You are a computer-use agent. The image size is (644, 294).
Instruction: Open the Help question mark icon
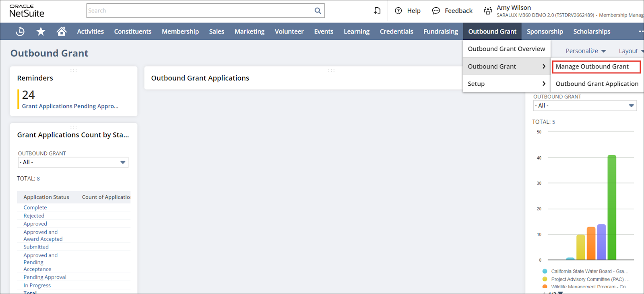398,11
